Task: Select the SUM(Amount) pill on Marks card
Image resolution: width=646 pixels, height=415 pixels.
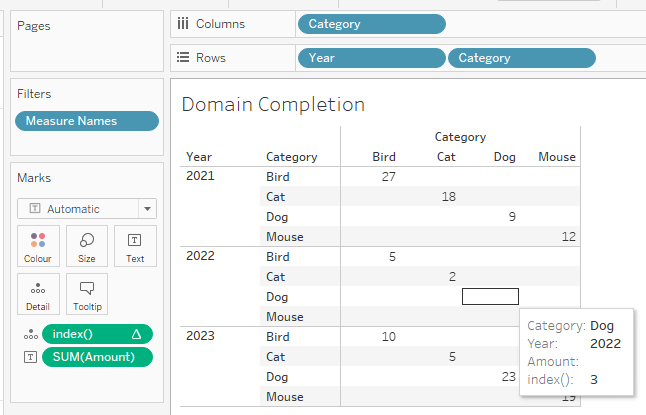Action: coord(96,357)
